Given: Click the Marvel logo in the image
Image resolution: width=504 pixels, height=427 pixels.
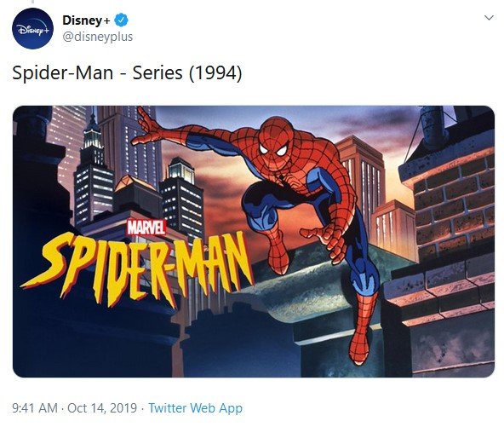Looking at the screenshot, I should [x=146, y=228].
